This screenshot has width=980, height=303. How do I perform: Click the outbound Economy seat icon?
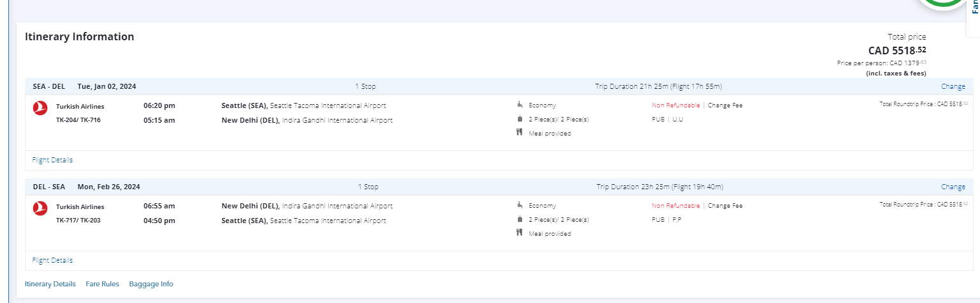520,105
